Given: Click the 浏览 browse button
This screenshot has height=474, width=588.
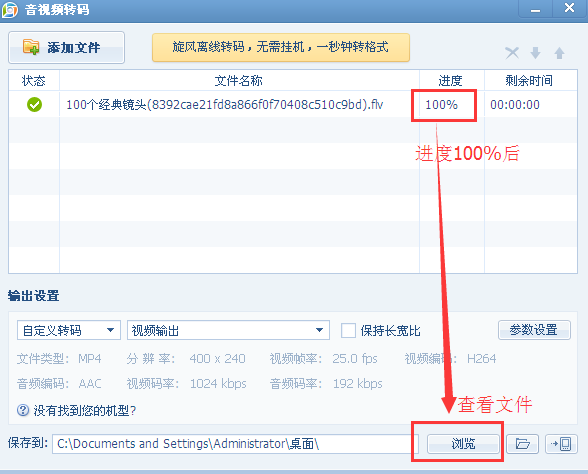Looking at the screenshot, I should point(463,444).
